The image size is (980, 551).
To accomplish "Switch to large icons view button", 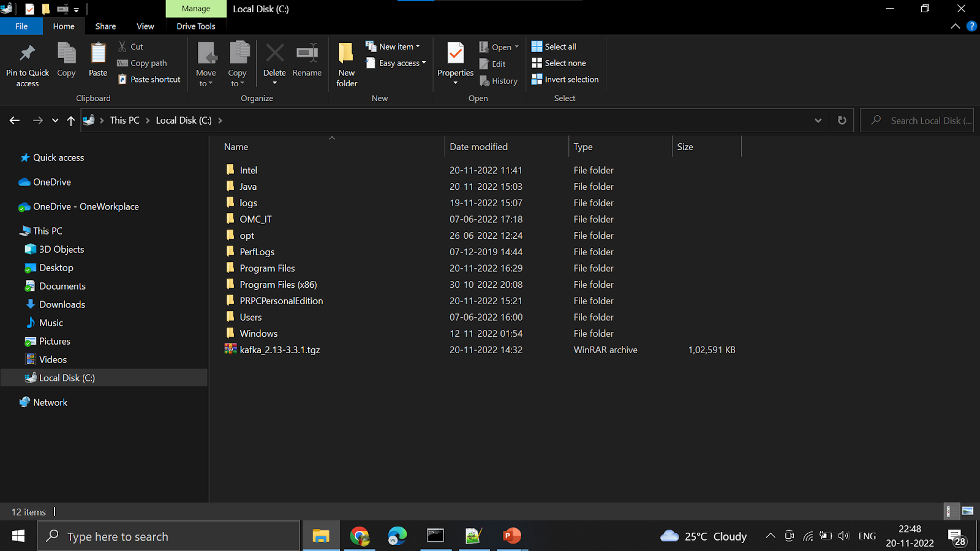I will 968,511.
